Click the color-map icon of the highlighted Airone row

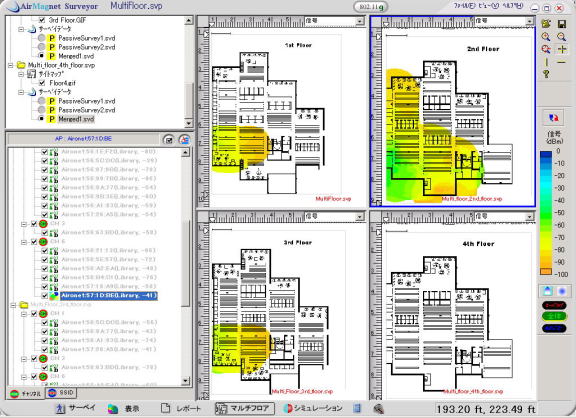[54, 295]
